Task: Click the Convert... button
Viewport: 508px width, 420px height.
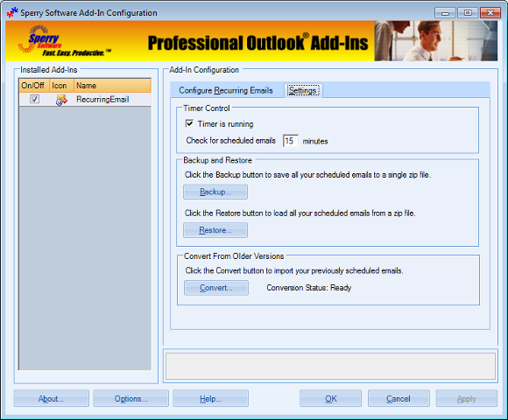Action: tap(216, 288)
